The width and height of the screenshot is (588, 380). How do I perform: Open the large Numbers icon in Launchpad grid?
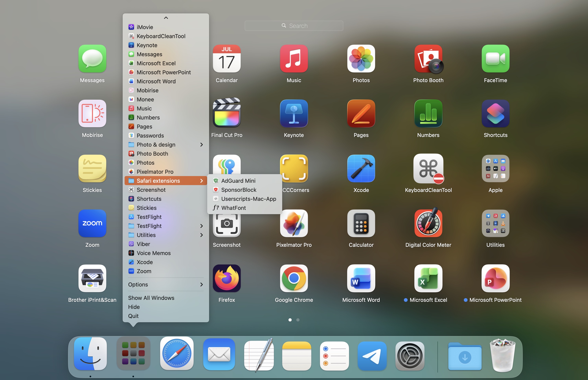click(x=428, y=114)
